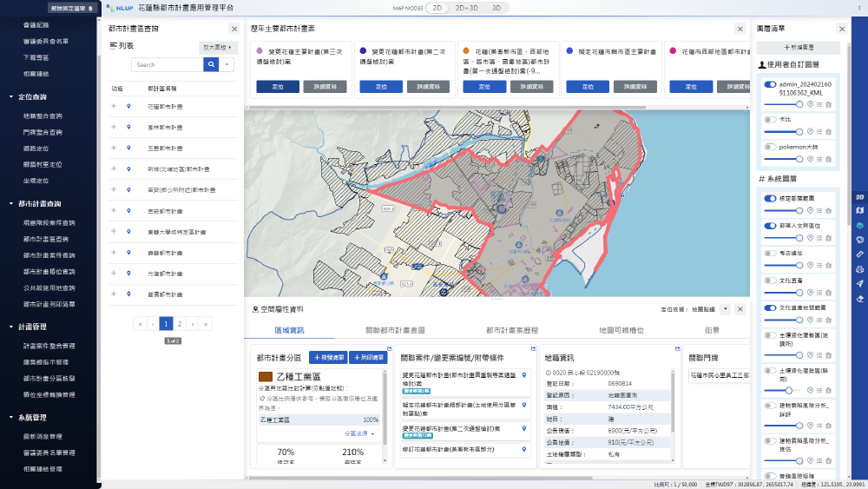Switch to the 地圖可視樁位 tab
The width and height of the screenshot is (868, 489).
point(621,330)
